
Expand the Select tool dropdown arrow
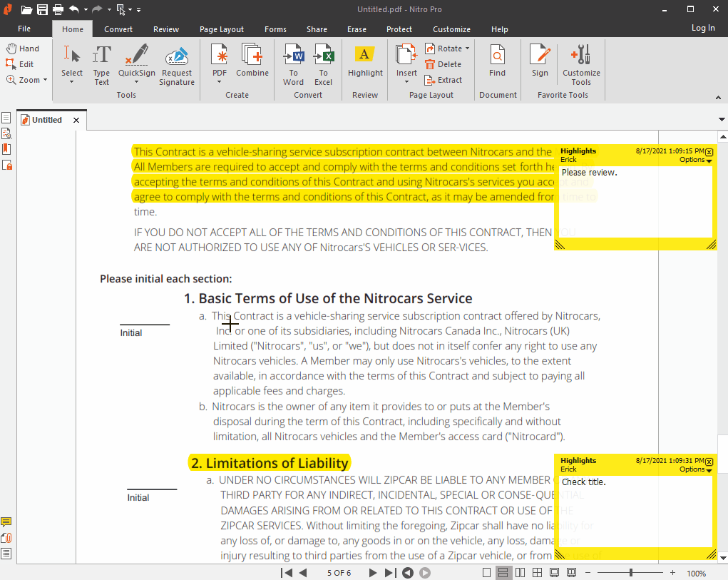tap(71, 82)
